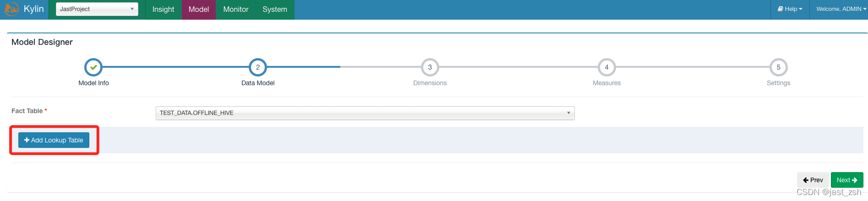The height and width of the screenshot is (201, 868).
Task: Click the Settings step label
Action: [778, 83]
